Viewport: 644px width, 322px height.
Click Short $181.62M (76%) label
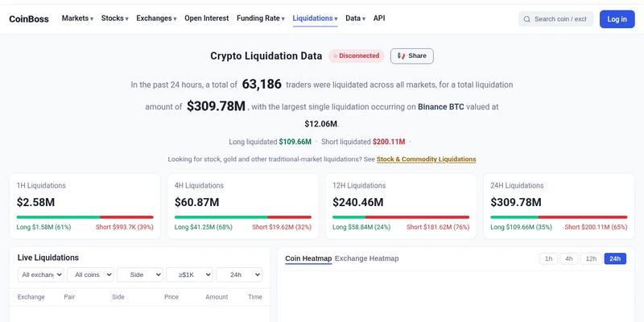click(438, 227)
